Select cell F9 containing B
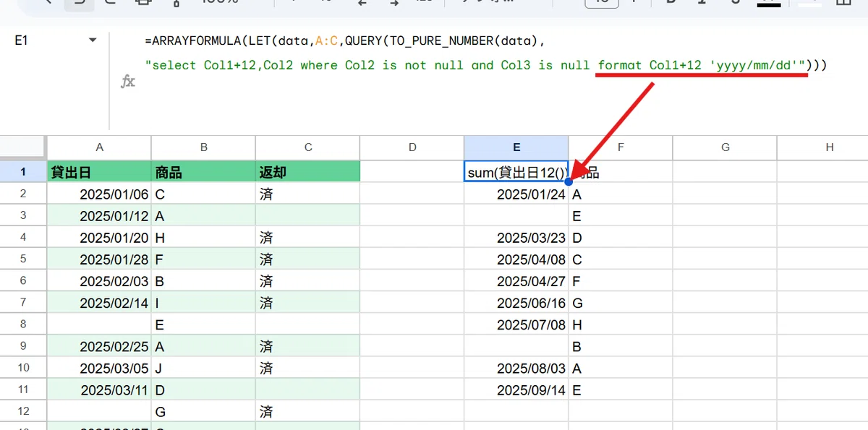Viewport: 868px width, 430px height. (621, 346)
